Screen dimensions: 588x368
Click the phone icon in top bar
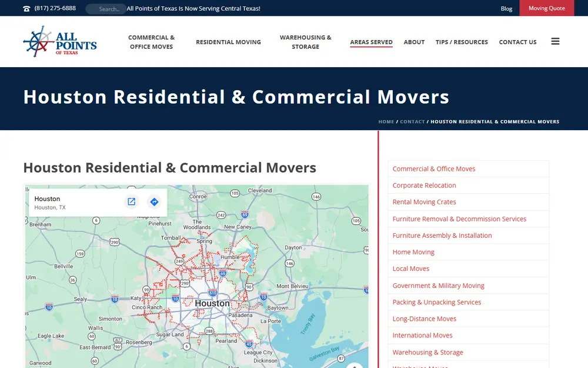[x=26, y=9]
